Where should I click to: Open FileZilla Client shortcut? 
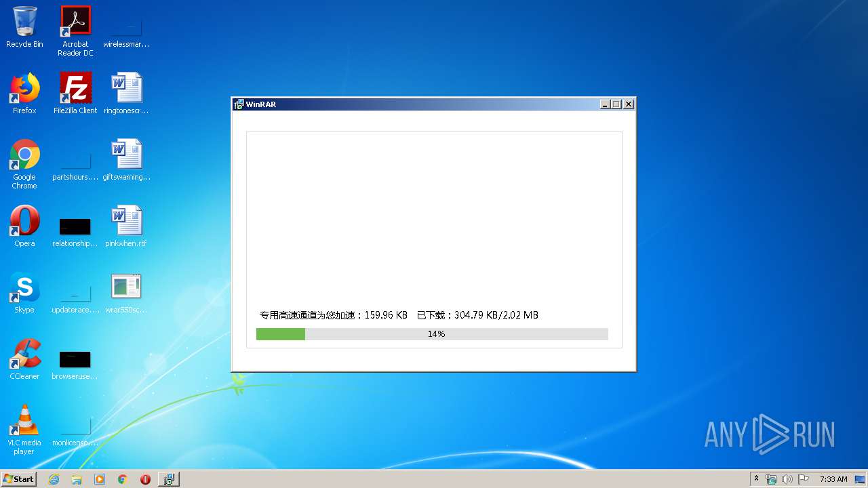[x=75, y=94]
